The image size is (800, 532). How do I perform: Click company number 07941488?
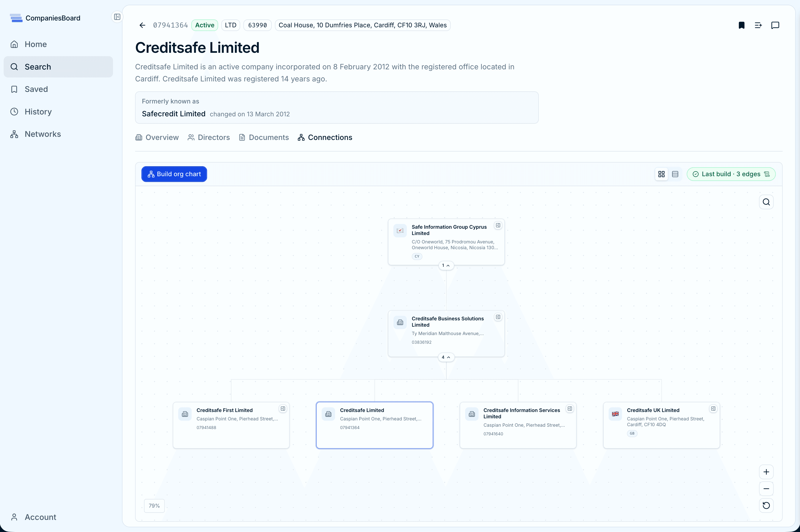pyautogui.click(x=207, y=427)
